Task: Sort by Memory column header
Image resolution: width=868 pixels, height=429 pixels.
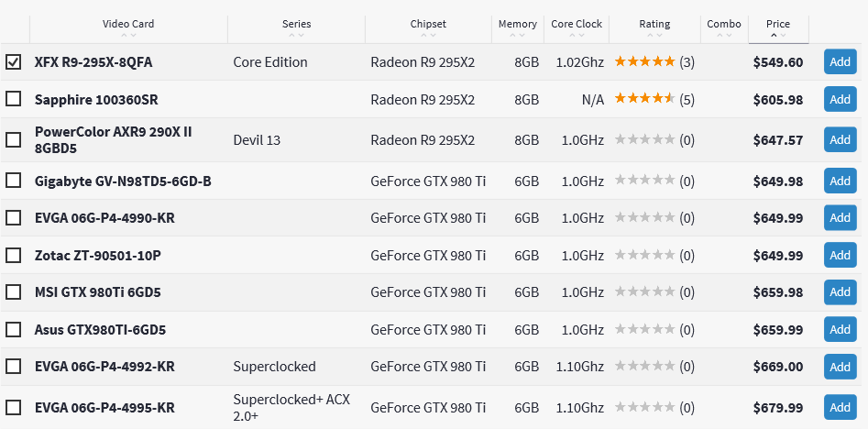Action: (x=518, y=25)
